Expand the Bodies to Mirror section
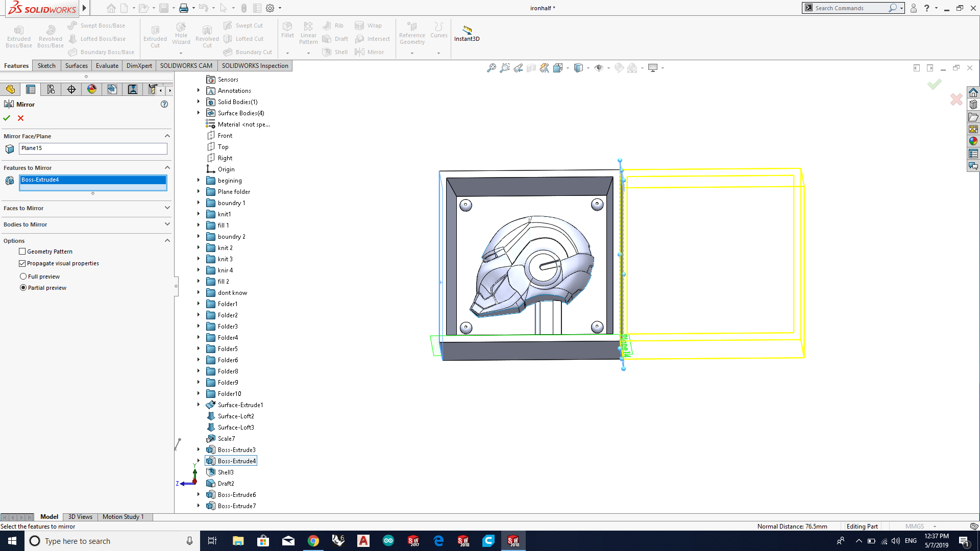Screen dimensions: 980x551 click(167, 224)
